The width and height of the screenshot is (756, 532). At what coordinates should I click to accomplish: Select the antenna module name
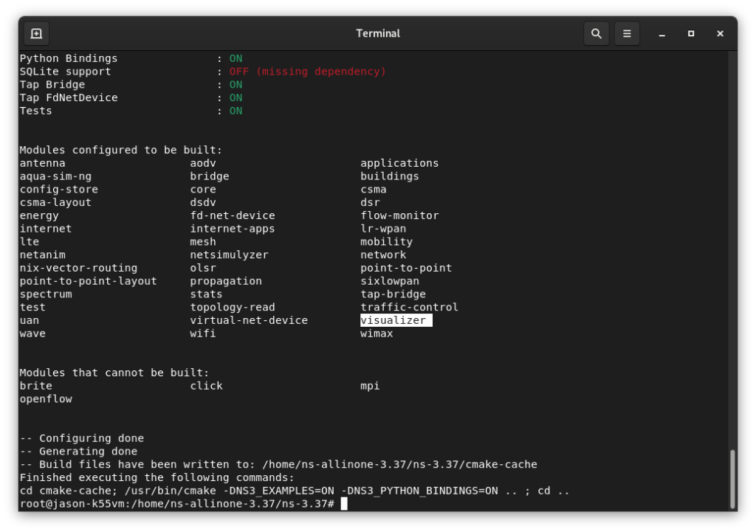click(43, 163)
